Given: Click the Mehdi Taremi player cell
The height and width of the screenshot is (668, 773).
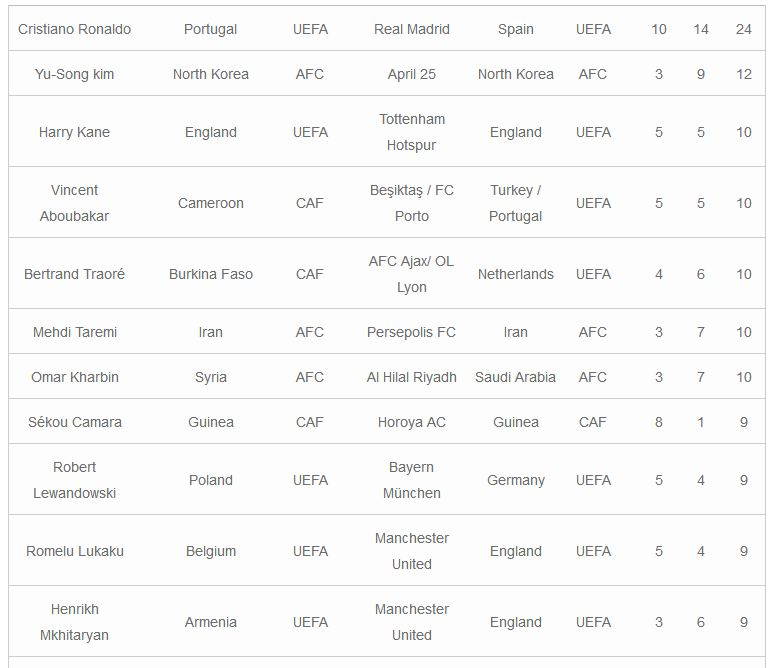Looking at the screenshot, I should tap(75, 332).
